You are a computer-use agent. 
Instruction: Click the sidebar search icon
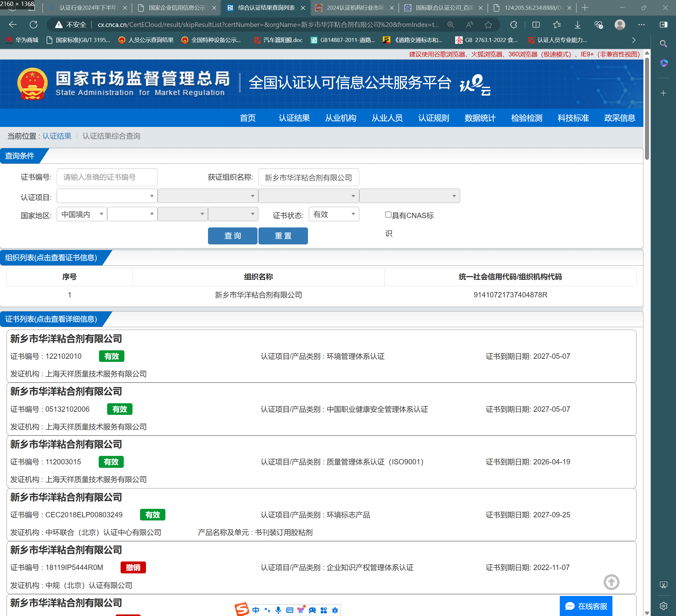click(663, 44)
